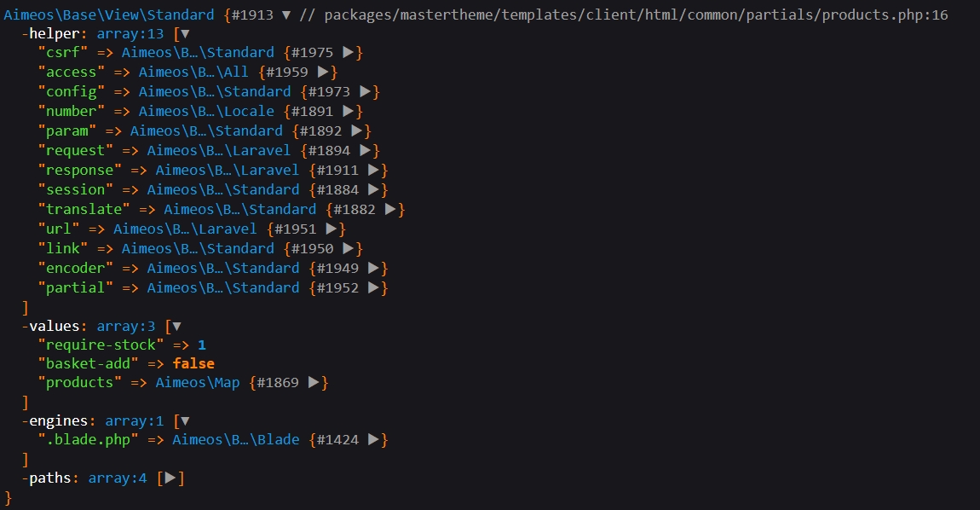Expand the config object #1973
980x510 pixels.
coord(366,91)
